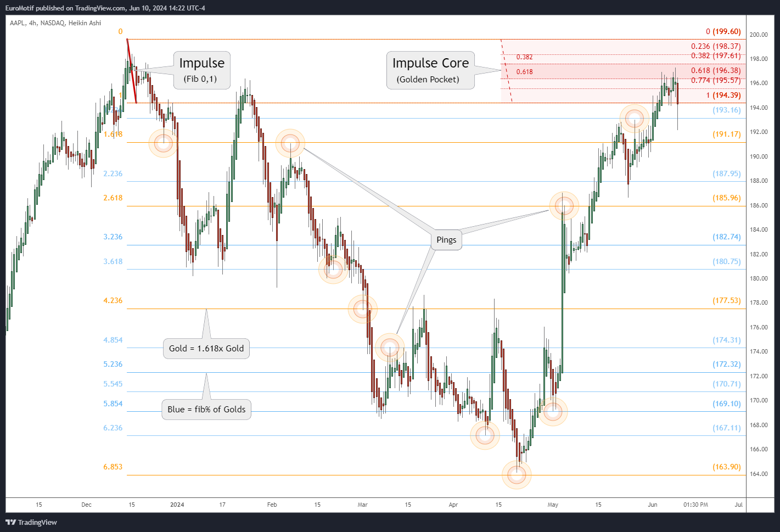Screen dimensions: 780x532
Task: Click the blue 4.854 fib level label
Action: point(113,340)
